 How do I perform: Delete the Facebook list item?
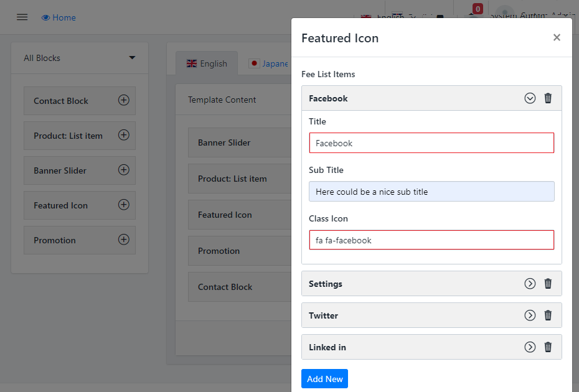(x=548, y=98)
